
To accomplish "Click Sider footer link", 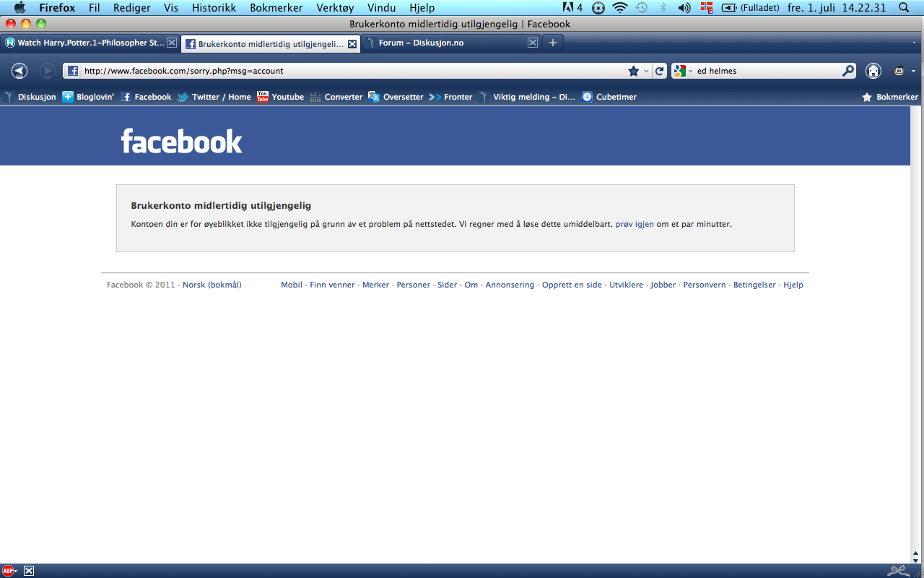I will coord(448,285).
